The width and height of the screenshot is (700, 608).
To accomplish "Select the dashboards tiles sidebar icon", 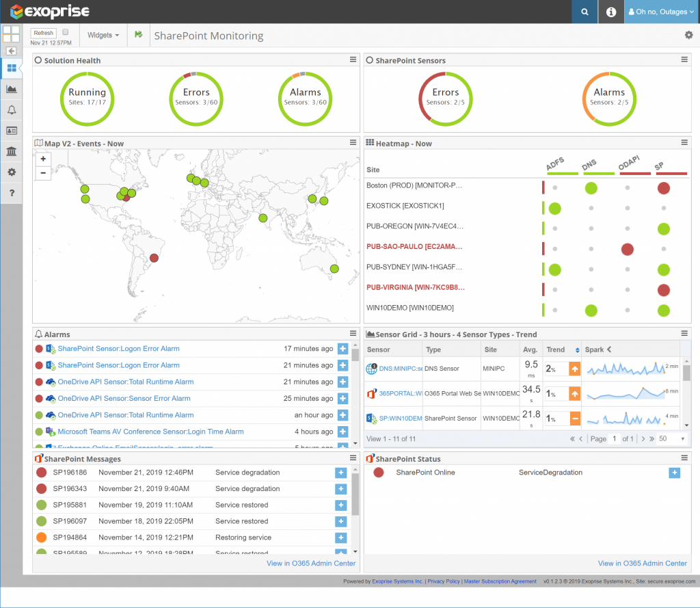I will click(x=12, y=68).
